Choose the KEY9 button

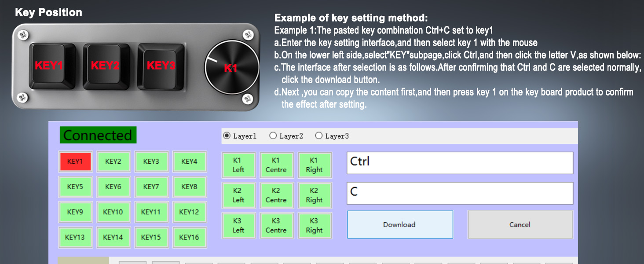tap(75, 212)
